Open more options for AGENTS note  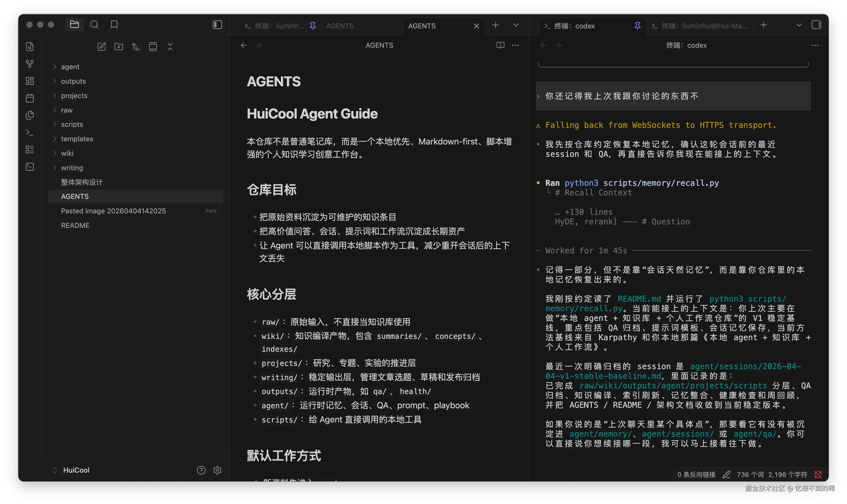(x=515, y=45)
